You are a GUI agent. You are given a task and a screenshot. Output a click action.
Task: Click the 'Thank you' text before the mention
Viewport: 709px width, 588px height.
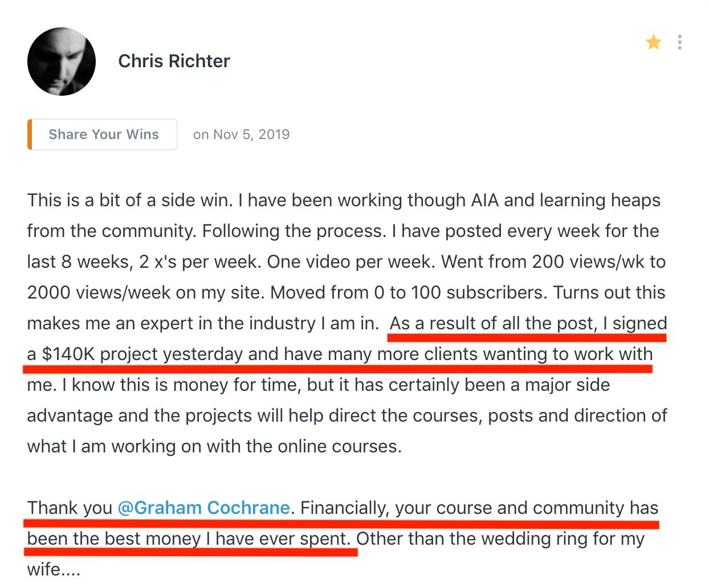[x=70, y=508]
